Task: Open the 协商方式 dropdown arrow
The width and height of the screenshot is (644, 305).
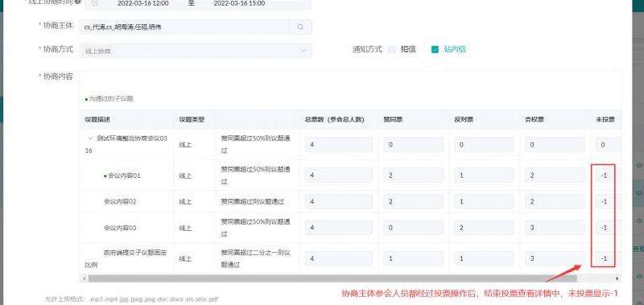Action: pyautogui.click(x=304, y=51)
